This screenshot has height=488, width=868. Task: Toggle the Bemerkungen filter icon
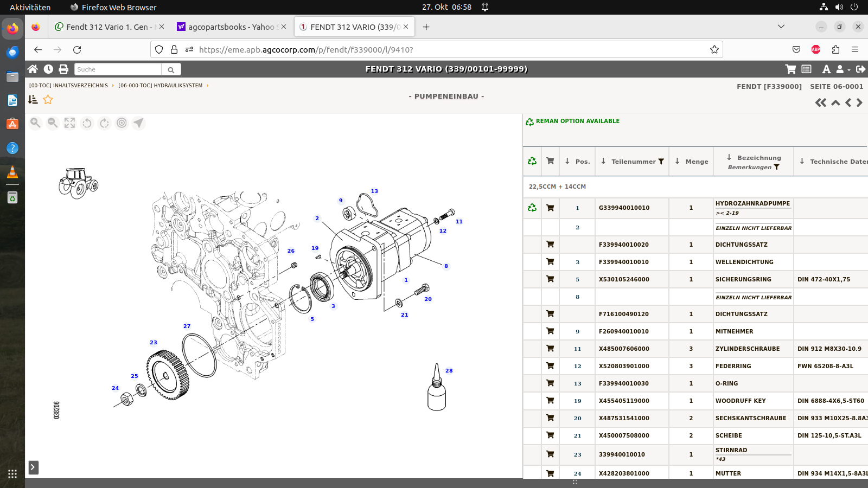777,167
